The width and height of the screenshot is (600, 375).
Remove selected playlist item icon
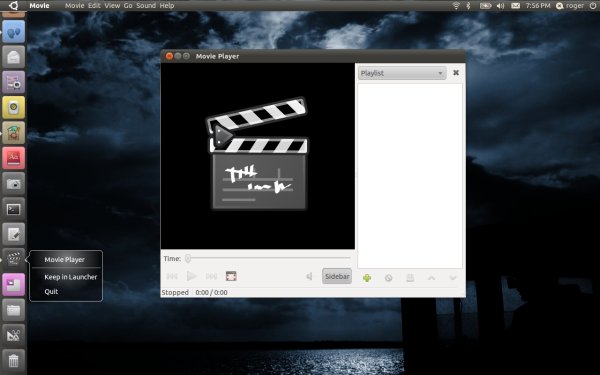tap(388, 278)
